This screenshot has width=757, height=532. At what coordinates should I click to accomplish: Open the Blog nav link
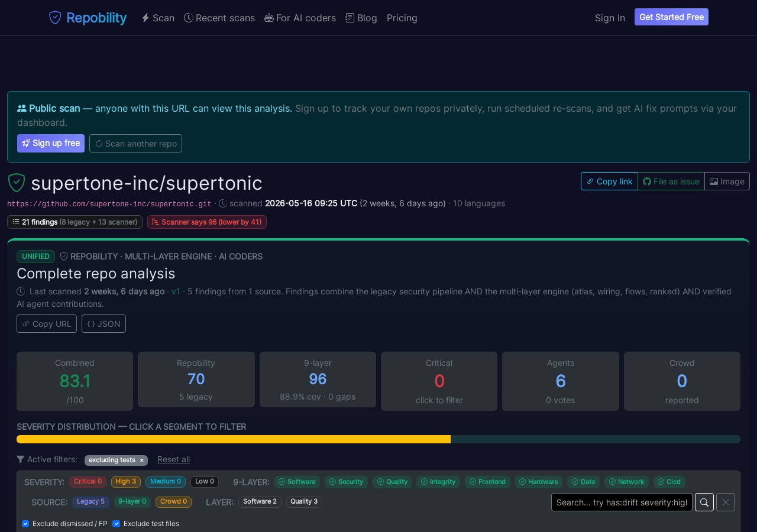[361, 18]
